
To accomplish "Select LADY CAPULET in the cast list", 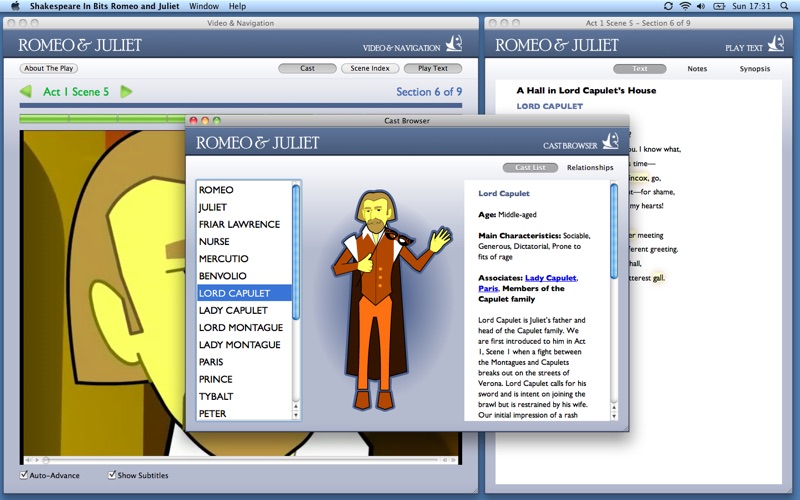I will tap(244, 310).
